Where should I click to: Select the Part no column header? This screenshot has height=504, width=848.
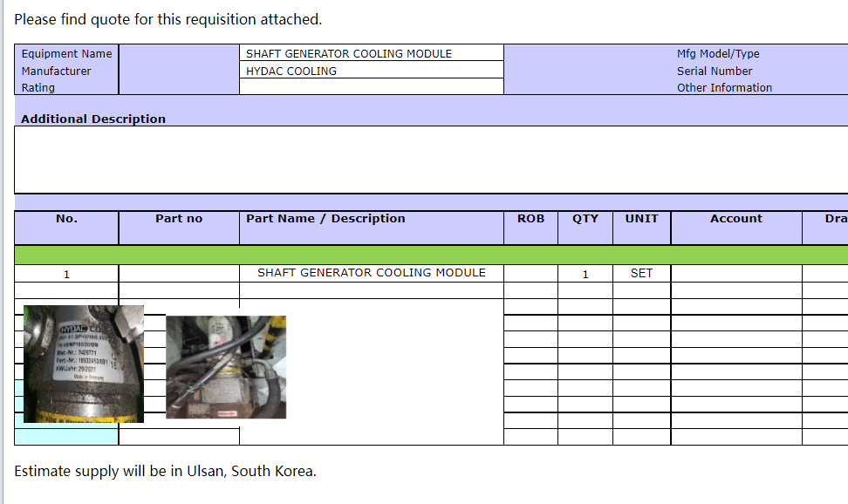[x=179, y=219]
